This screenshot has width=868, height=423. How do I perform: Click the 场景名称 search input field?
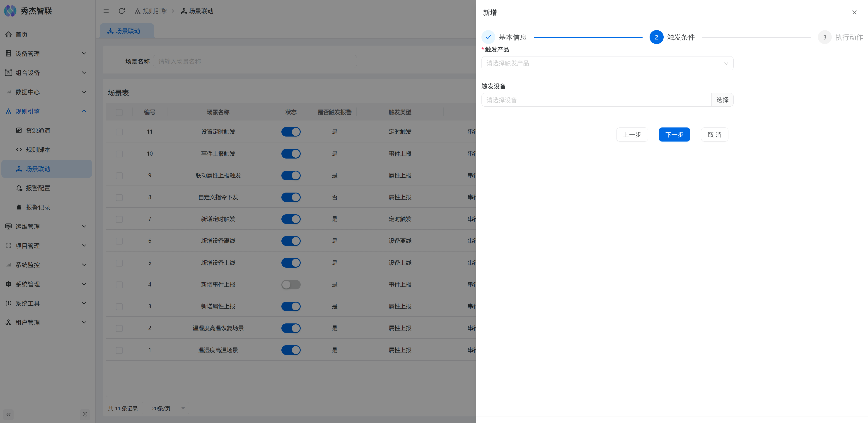[x=255, y=61]
